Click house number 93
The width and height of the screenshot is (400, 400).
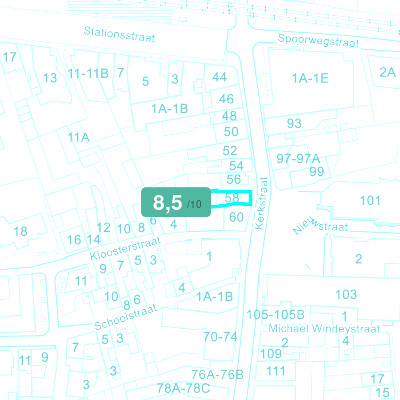[x=294, y=123]
